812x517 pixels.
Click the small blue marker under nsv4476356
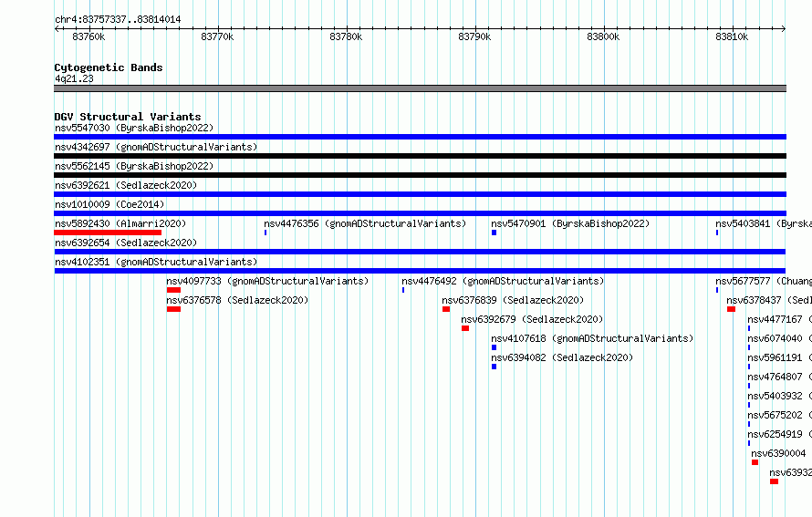coord(265,233)
